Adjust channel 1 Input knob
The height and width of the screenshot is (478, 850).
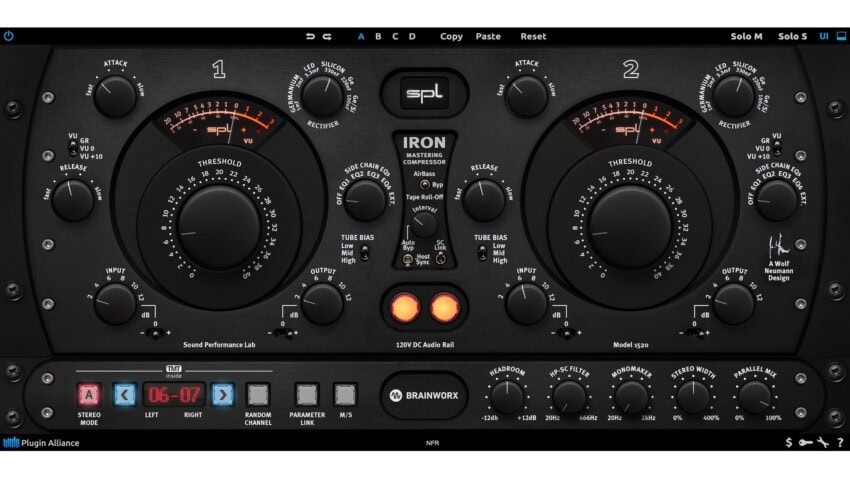coord(114,303)
